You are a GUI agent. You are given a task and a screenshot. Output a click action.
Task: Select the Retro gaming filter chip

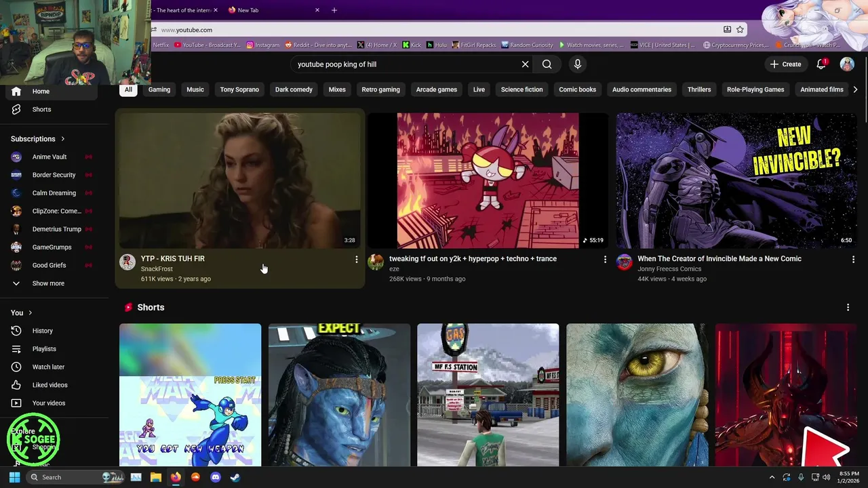pyautogui.click(x=380, y=89)
